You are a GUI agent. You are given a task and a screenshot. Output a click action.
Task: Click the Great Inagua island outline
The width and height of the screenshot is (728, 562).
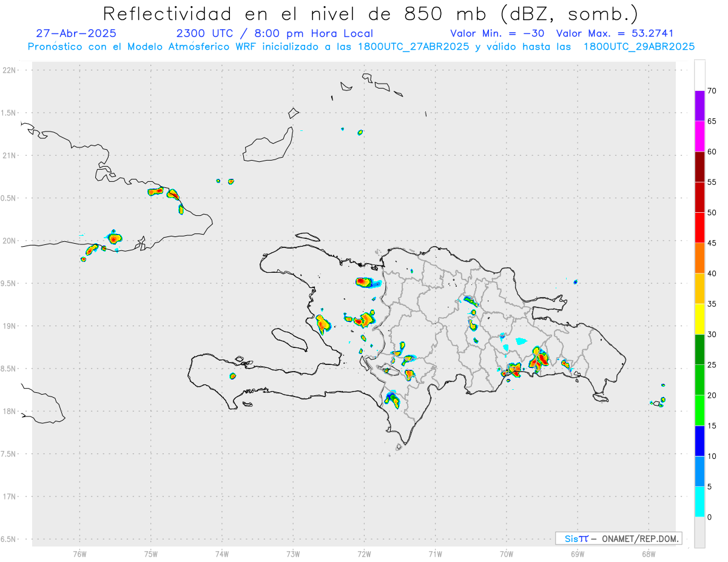[269, 144]
